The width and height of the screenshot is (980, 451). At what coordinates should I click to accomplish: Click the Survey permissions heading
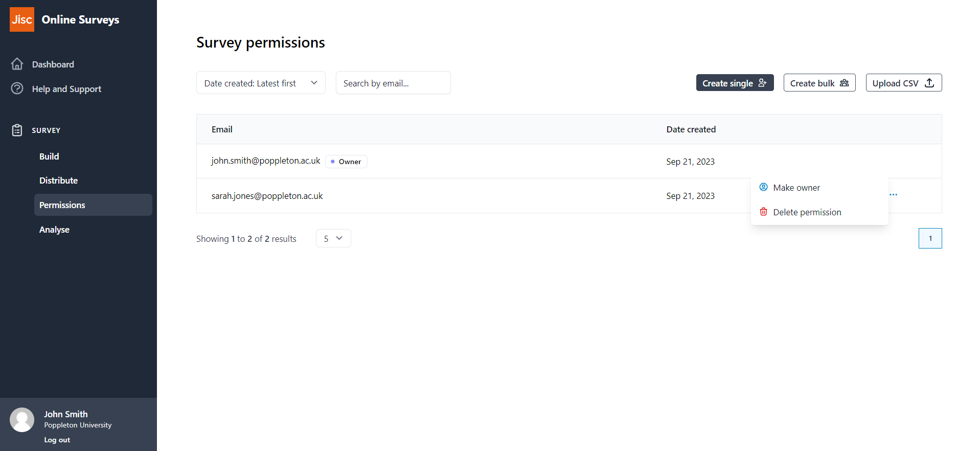(x=261, y=42)
